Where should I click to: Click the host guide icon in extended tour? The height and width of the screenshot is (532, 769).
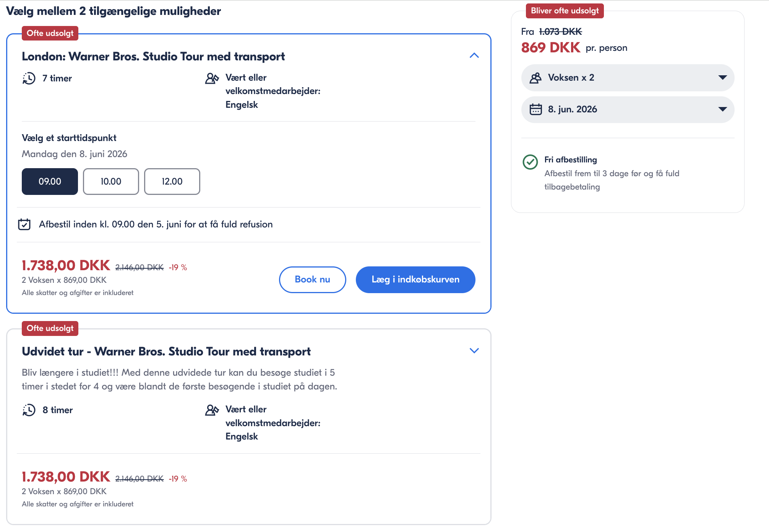pos(212,410)
